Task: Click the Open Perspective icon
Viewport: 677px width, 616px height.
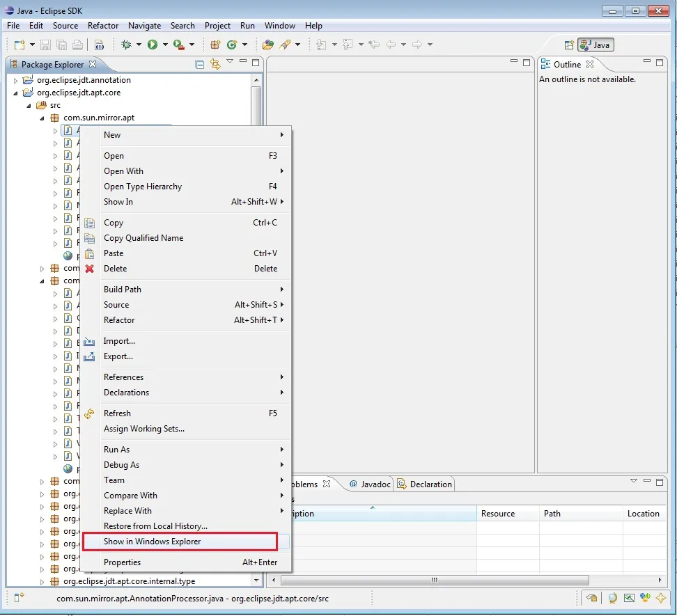Action: 570,45
